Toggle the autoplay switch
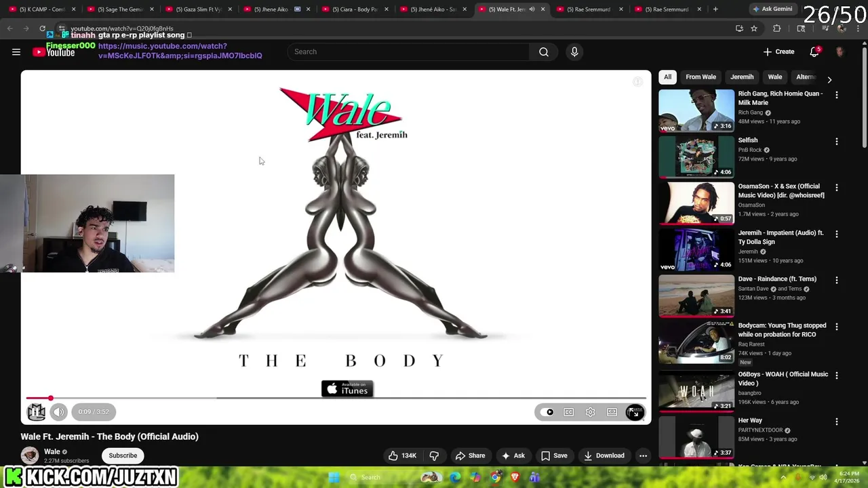868x488 pixels. pyautogui.click(x=547, y=412)
